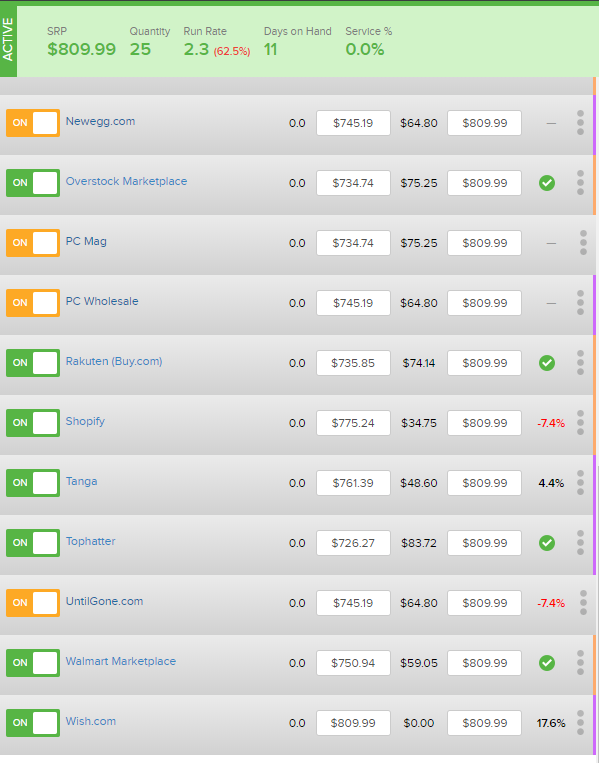
Task: Toggle the Wish.com ON switch
Action: [33, 723]
